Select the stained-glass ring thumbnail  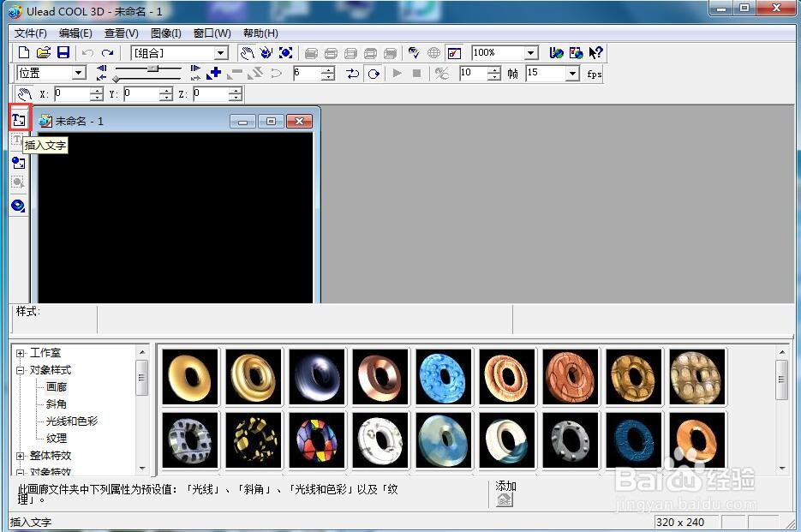click(x=317, y=440)
